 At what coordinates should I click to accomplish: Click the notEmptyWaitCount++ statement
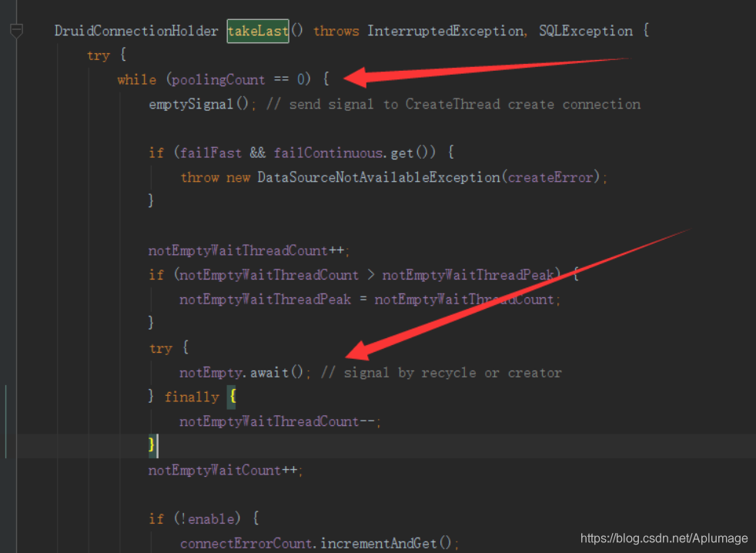coord(226,471)
